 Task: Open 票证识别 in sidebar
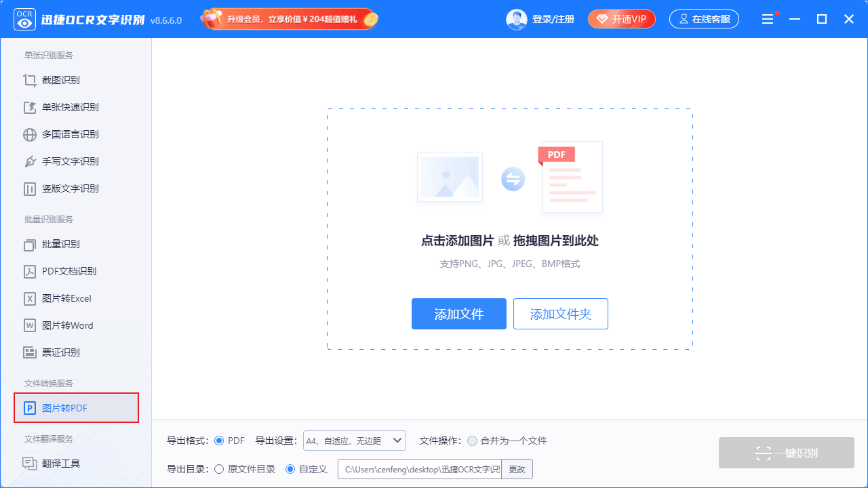point(76,352)
